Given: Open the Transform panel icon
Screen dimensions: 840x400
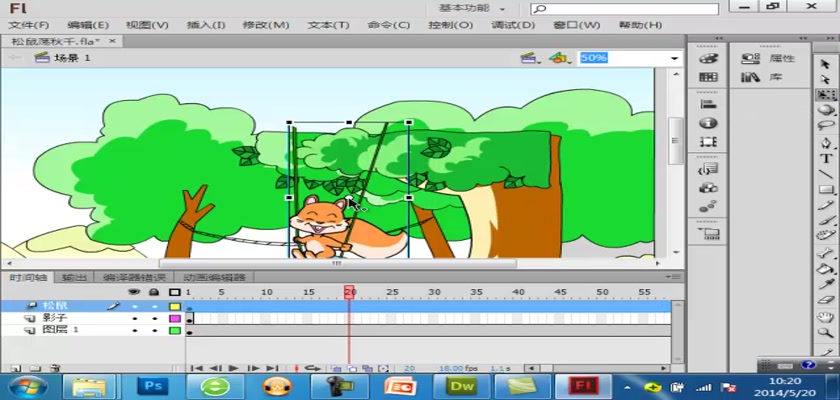Looking at the screenshot, I should (708, 142).
